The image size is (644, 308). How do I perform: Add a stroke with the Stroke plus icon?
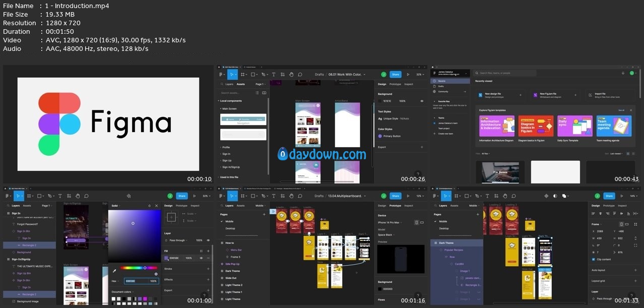208,269
